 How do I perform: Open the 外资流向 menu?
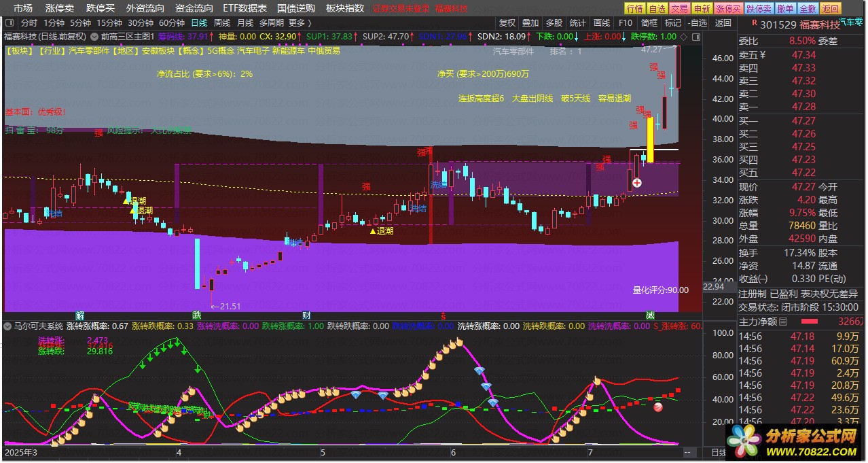[x=145, y=8]
